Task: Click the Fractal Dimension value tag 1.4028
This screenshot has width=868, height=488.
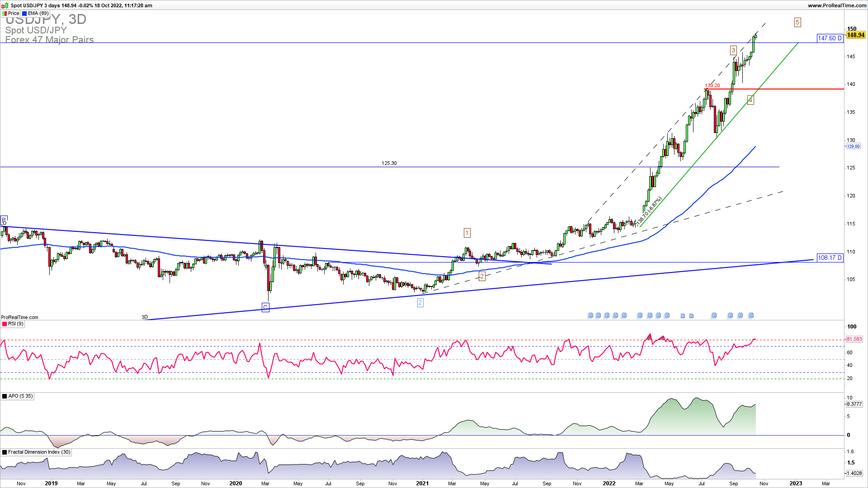Action: pos(854,473)
